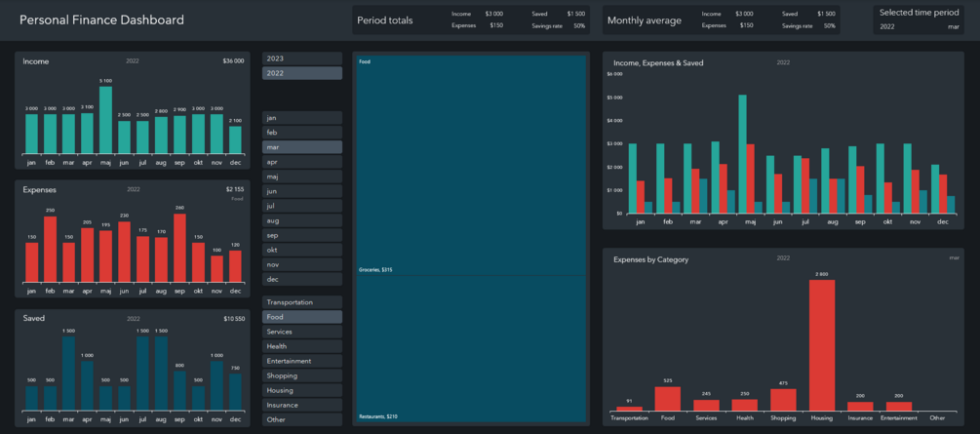Click the Shopping bar labeled 475

[x=783, y=400]
